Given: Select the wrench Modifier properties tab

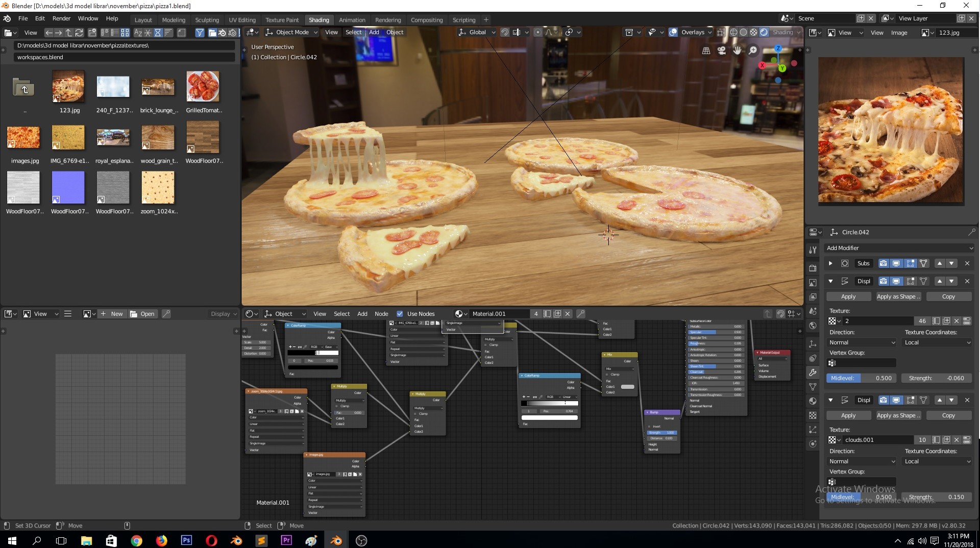Looking at the screenshot, I should pos(813,373).
